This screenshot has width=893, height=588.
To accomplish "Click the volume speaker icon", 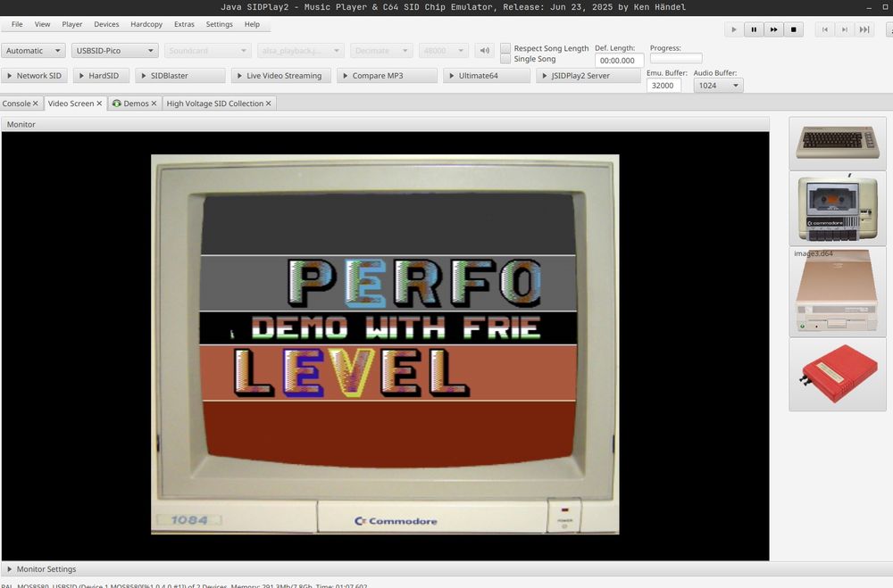I will 485,51.
